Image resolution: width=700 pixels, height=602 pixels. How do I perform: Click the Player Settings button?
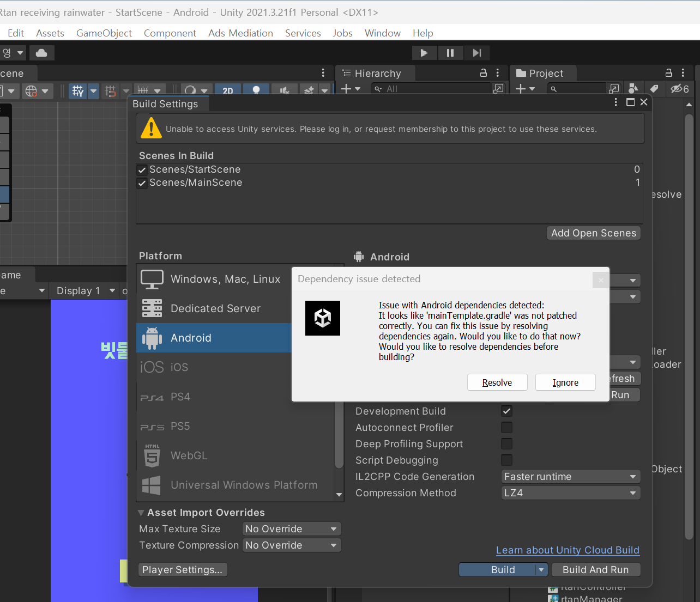[x=183, y=570]
